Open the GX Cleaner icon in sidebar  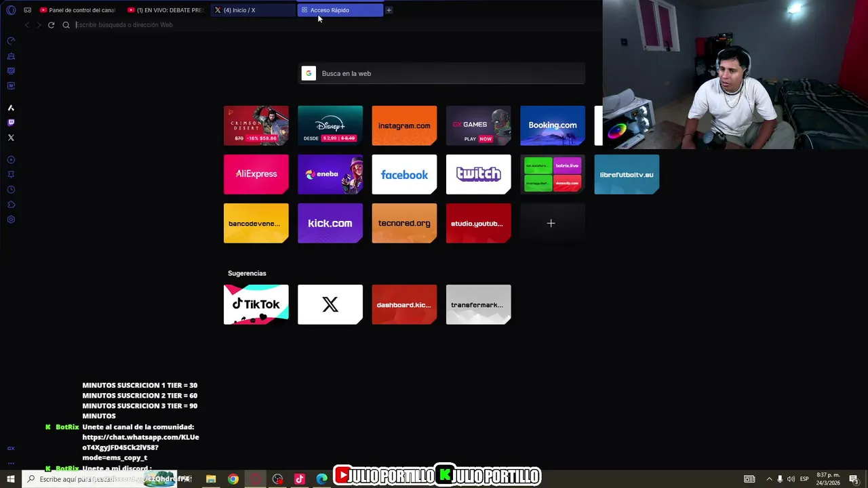pos(11,56)
